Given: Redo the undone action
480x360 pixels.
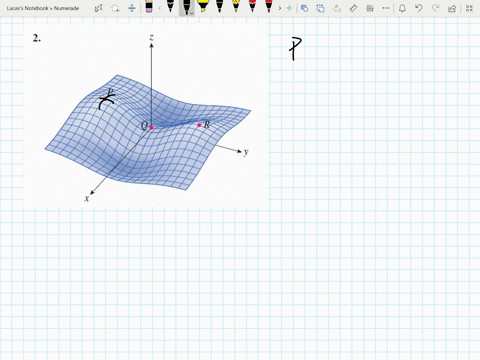Looking at the screenshot, I should [435, 8].
